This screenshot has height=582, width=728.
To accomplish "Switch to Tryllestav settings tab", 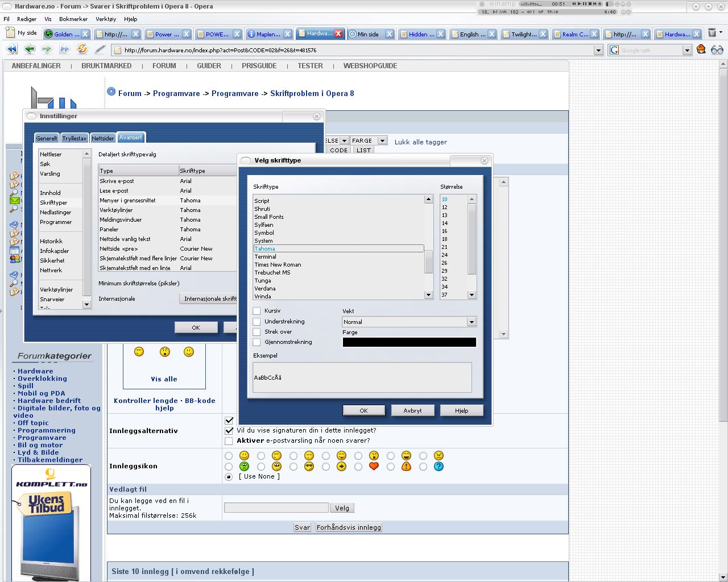I will click(75, 138).
